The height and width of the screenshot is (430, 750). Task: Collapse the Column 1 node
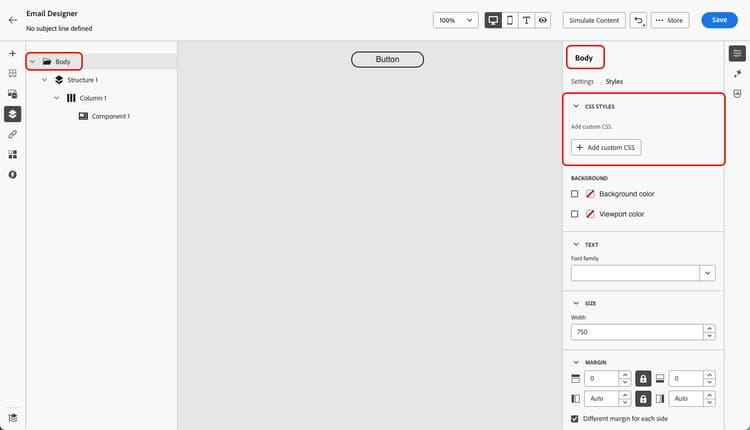[x=56, y=98]
